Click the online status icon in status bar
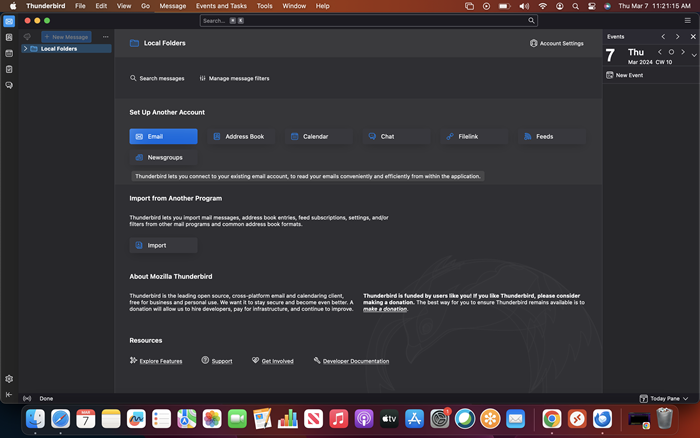The image size is (700, 438). tap(27, 398)
